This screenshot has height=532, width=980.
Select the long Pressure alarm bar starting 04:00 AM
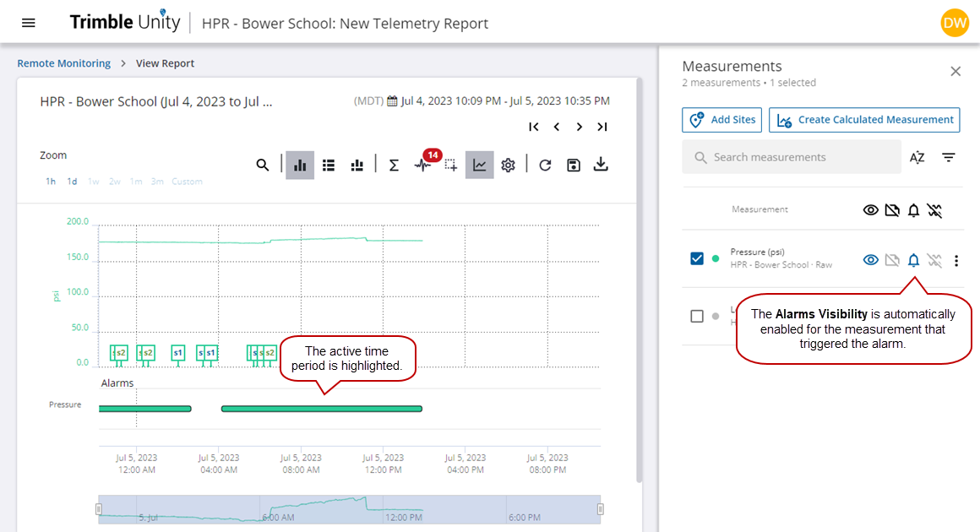pos(322,409)
